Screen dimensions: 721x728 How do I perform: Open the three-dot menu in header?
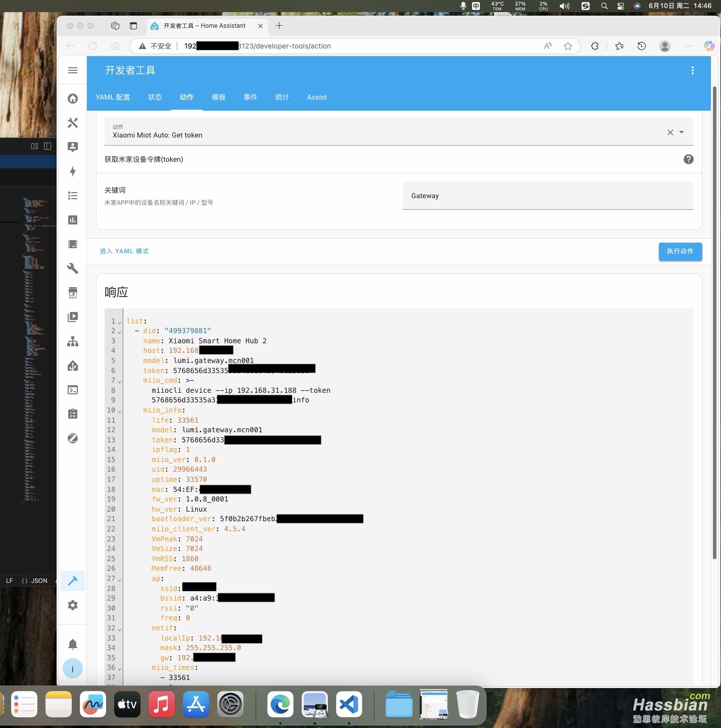point(692,70)
